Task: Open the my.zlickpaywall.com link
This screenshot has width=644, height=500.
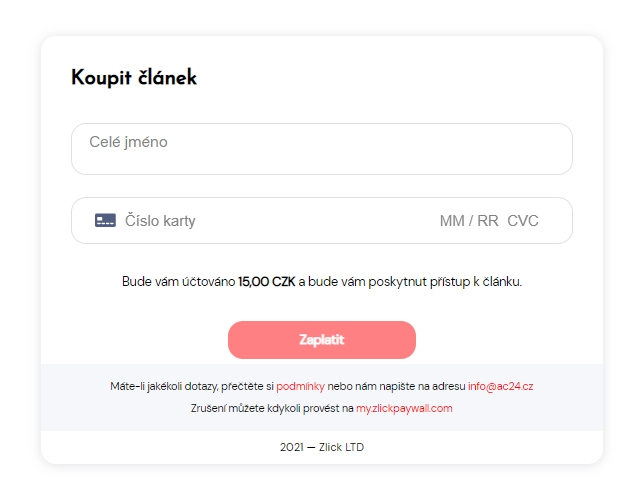Action: (x=404, y=408)
